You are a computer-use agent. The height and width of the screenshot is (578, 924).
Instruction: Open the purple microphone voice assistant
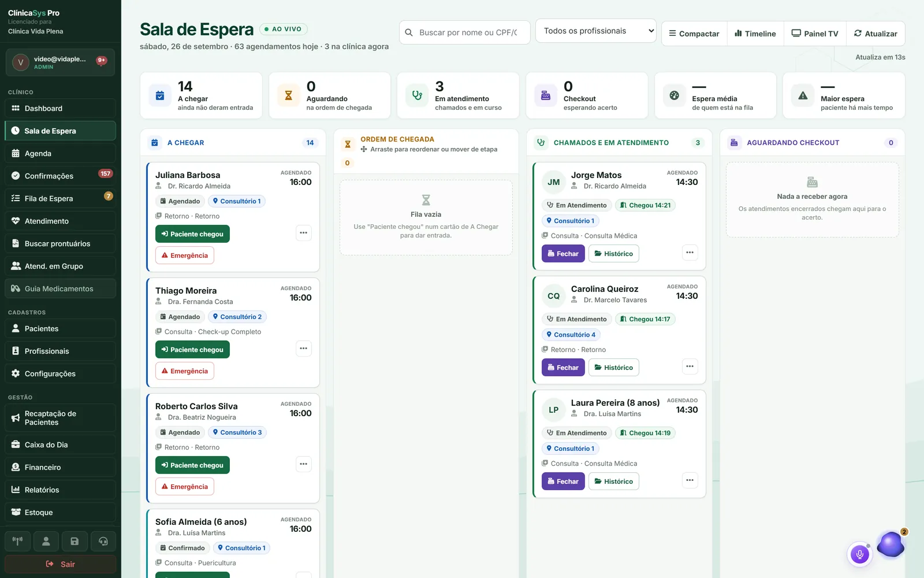click(x=859, y=554)
